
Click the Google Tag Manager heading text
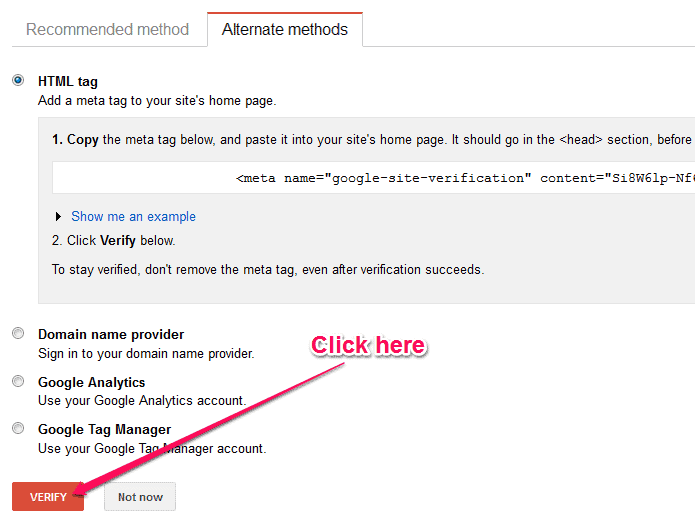(104, 429)
